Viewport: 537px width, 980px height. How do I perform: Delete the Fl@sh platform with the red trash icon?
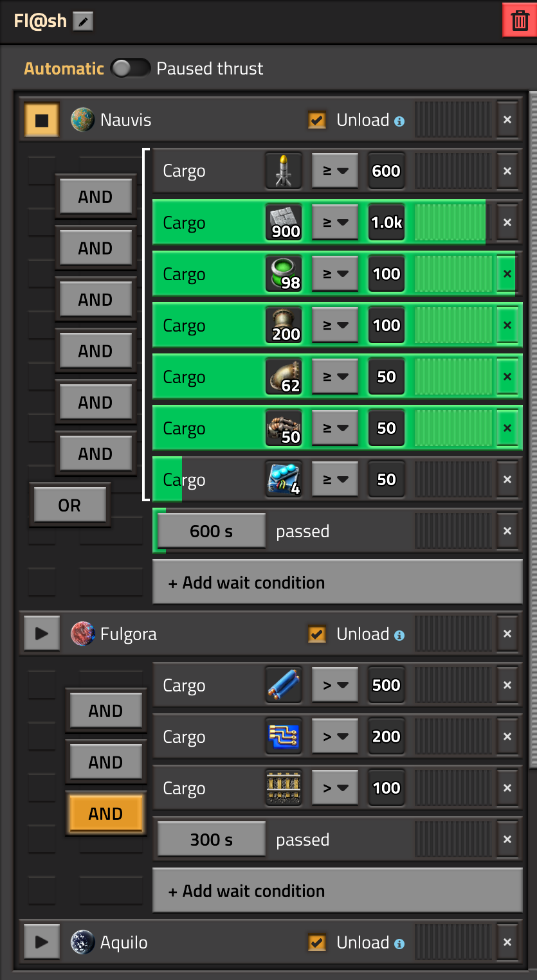[x=519, y=21]
